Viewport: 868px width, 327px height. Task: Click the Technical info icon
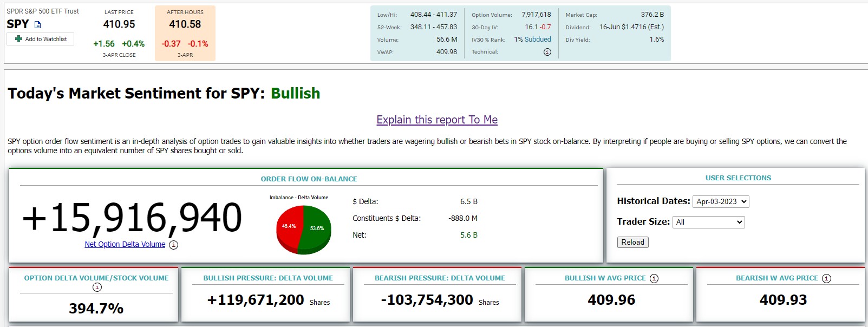[547, 52]
